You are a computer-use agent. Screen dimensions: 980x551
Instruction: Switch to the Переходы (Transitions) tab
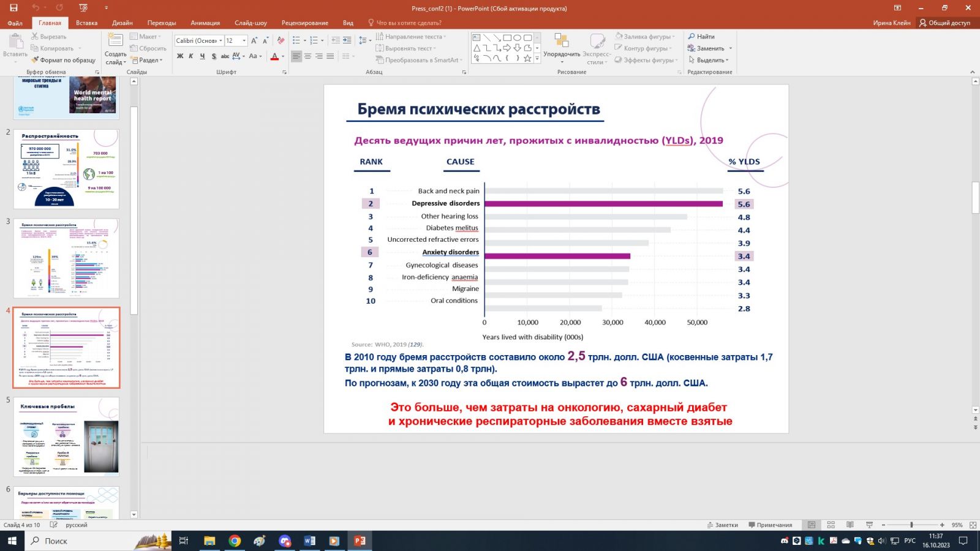pyautogui.click(x=162, y=23)
